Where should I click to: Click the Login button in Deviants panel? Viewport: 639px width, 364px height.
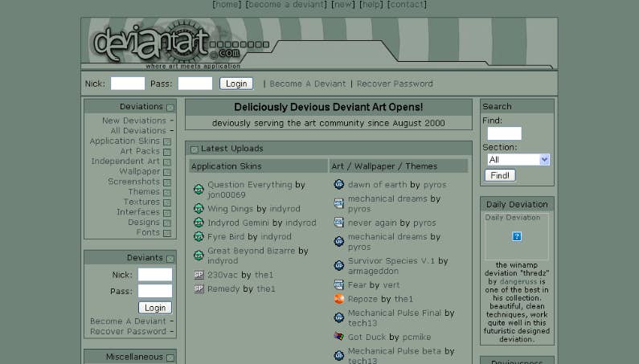pos(155,308)
